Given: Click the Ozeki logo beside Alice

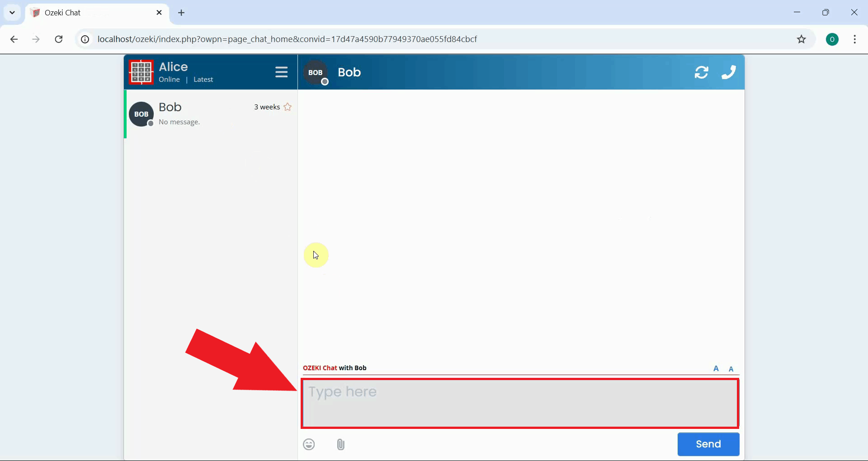Looking at the screenshot, I should point(141,72).
